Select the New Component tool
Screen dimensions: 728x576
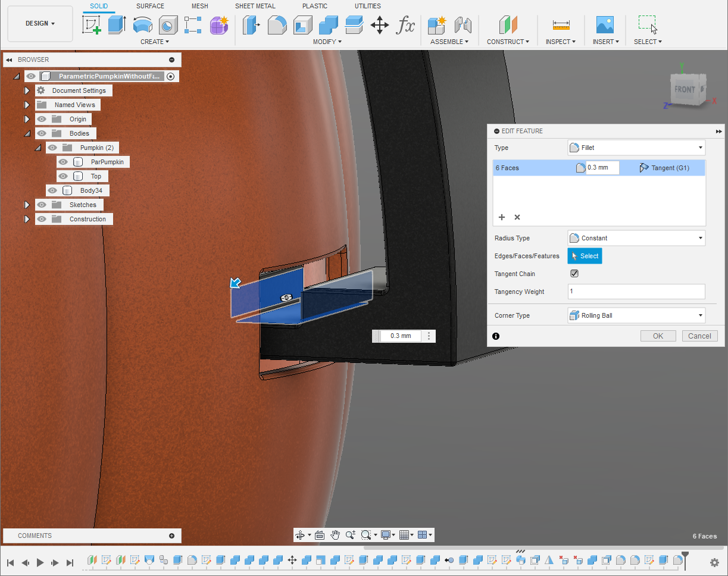437,25
